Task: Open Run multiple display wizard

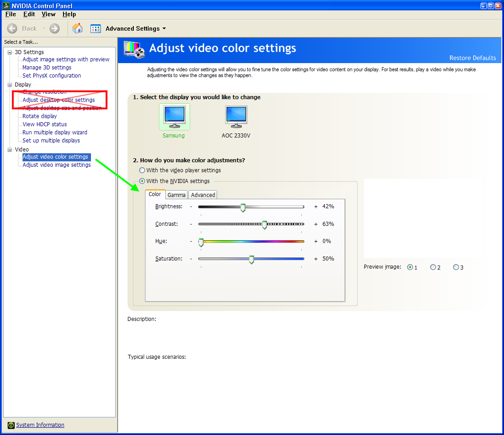Action: (x=54, y=133)
